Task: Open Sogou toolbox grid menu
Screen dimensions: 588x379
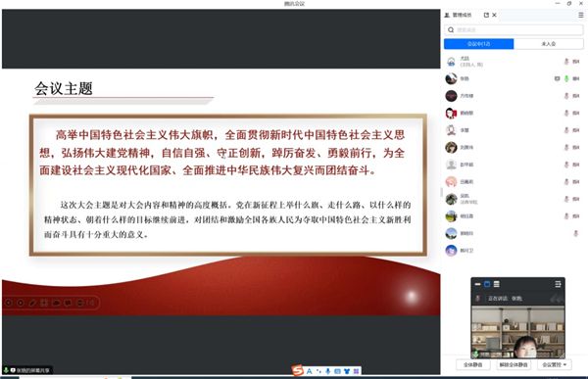Action: [356, 371]
